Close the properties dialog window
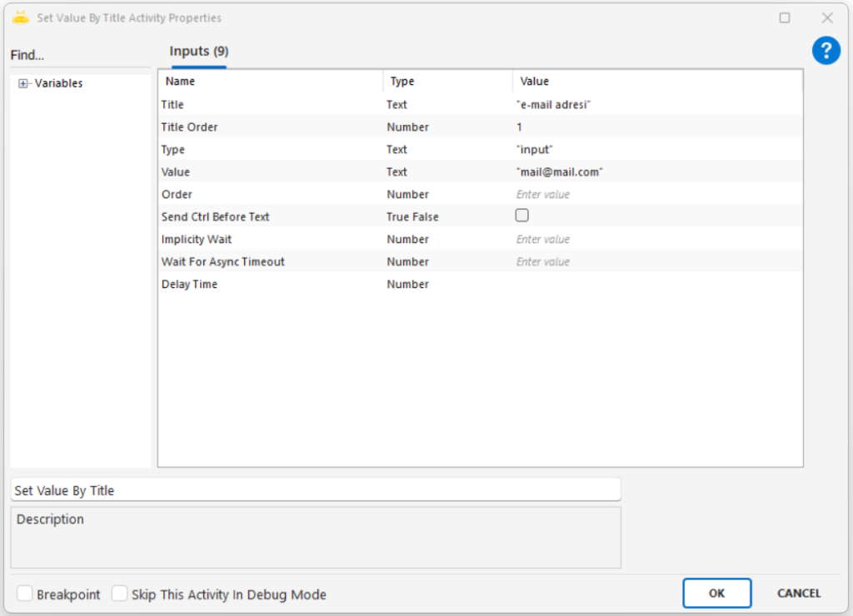The image size is (853, 616). [826, 17]
